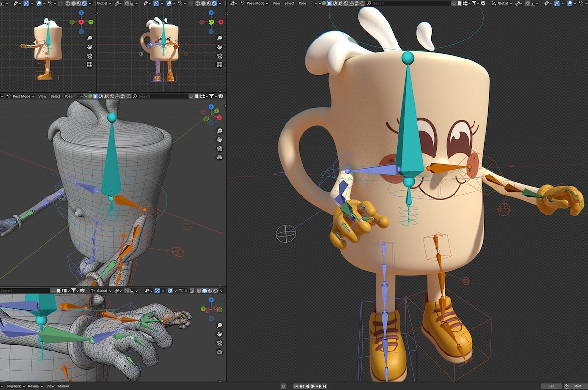Screen dimensions: 588x390
Task: Zoom icon in the top-left small viewport
Action: click(90, 38)
